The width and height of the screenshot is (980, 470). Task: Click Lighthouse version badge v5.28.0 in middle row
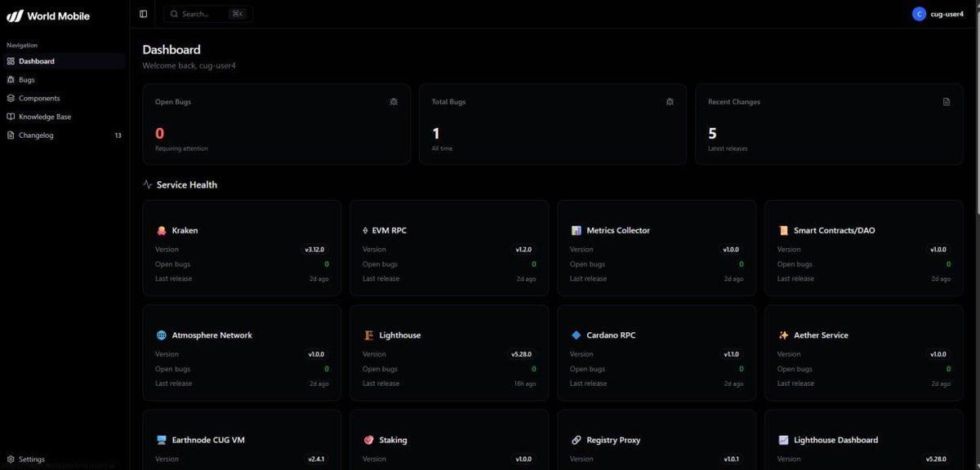522,354
